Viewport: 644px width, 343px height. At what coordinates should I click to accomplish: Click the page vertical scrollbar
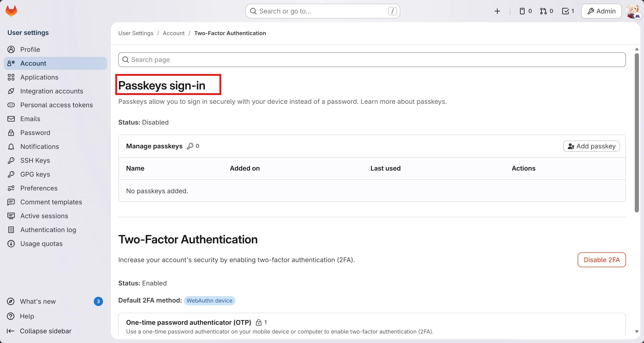pos(637,133)
